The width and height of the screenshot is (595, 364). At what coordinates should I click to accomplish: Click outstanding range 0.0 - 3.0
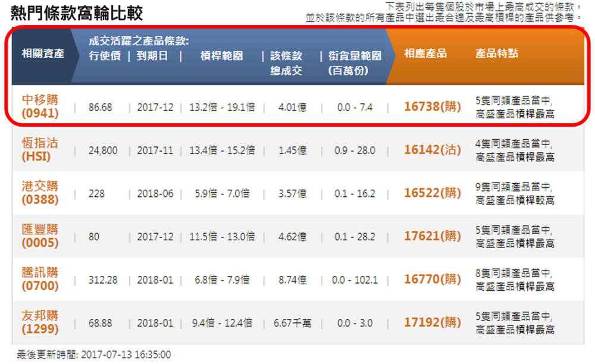click(x=355, y=324)
